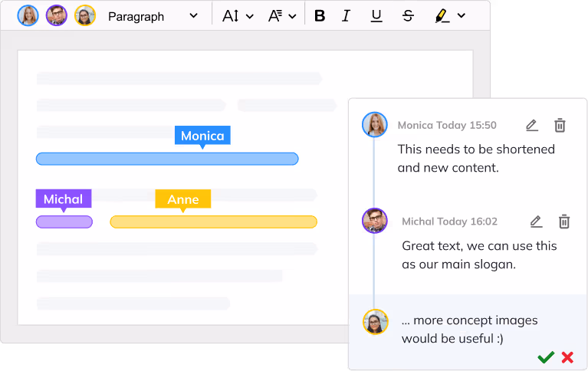588x371 pixels.
Task: Delete Michal's comment with trash icon
Action: [x=564, y=222]
